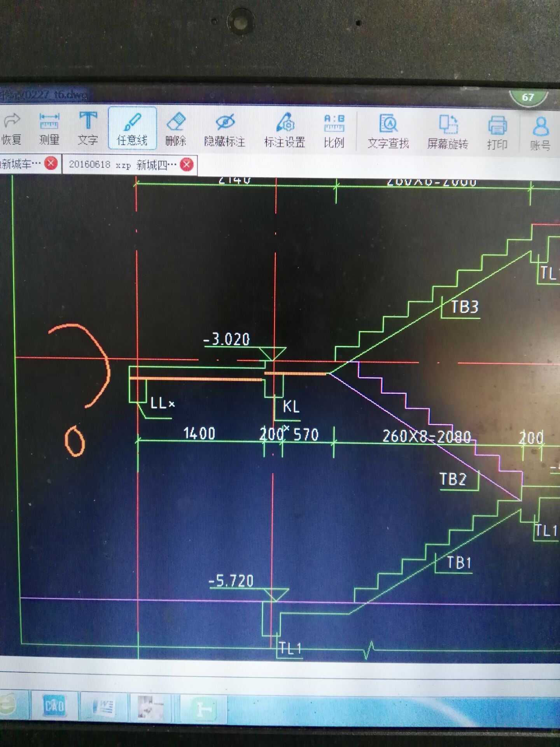
Task: Close the 新城车 drawing tab
Action: pyautogui.click(x=51, y=163)
